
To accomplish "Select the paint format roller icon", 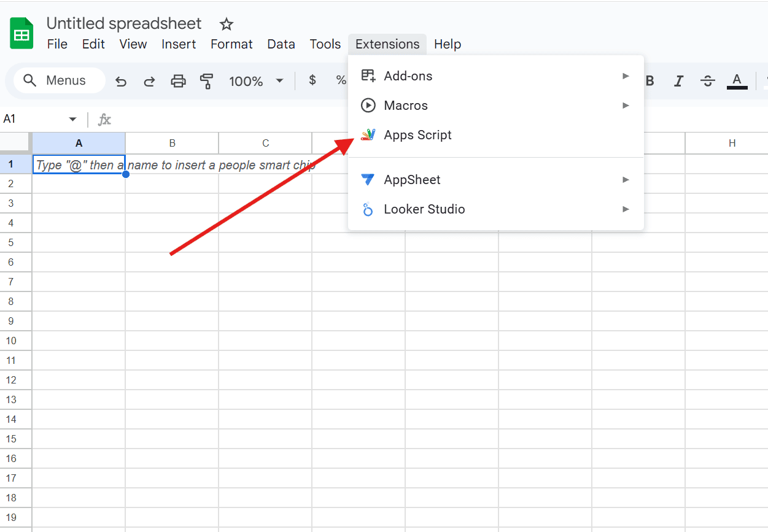I will (x=206, y=81).
